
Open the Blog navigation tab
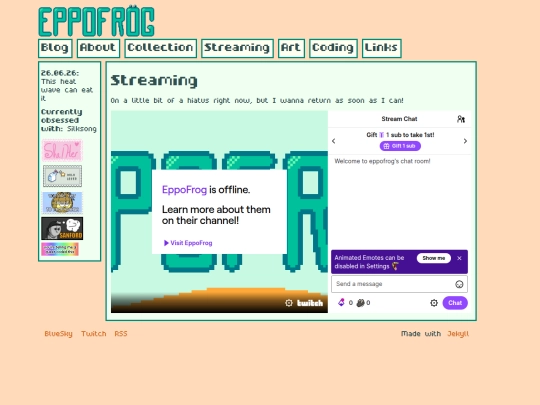pyautogui.click(x=55, y=48)
